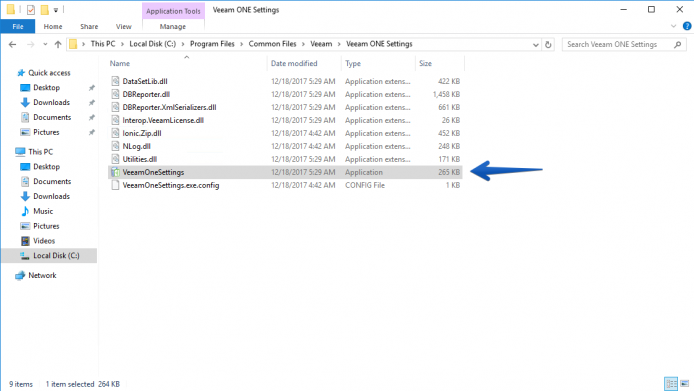Screen dimensions: 694x391
Task: Open the File ribbon tab
Action: coord(18,27)
